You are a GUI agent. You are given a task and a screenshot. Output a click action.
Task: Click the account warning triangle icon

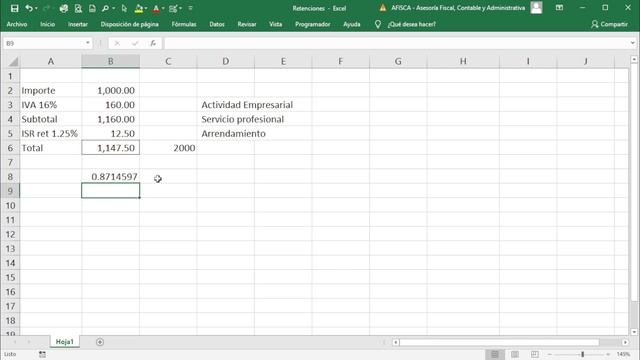point(382,8)
